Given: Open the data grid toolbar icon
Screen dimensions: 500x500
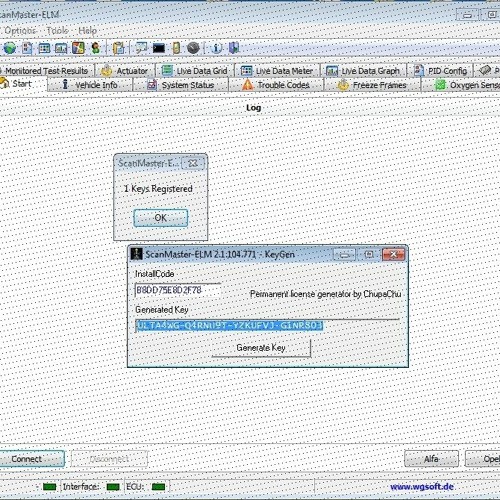Looking at the screenshot, I should tap(44, 48).
